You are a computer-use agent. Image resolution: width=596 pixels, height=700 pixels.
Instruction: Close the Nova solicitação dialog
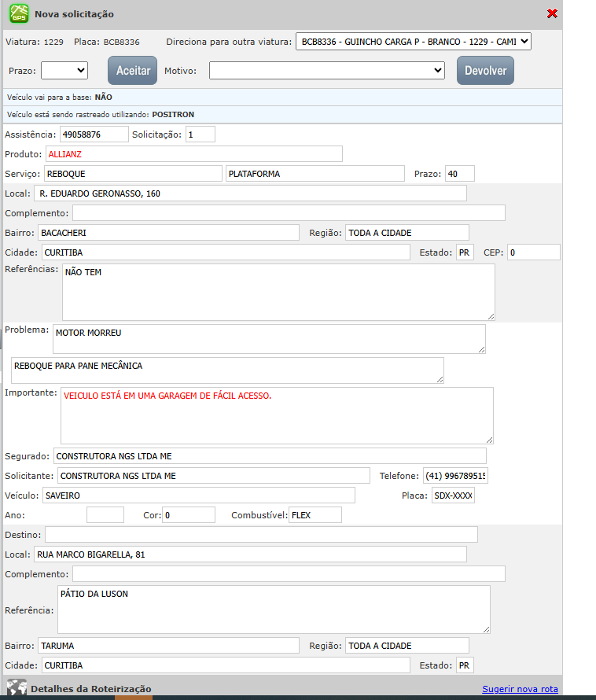click(552, 13)
